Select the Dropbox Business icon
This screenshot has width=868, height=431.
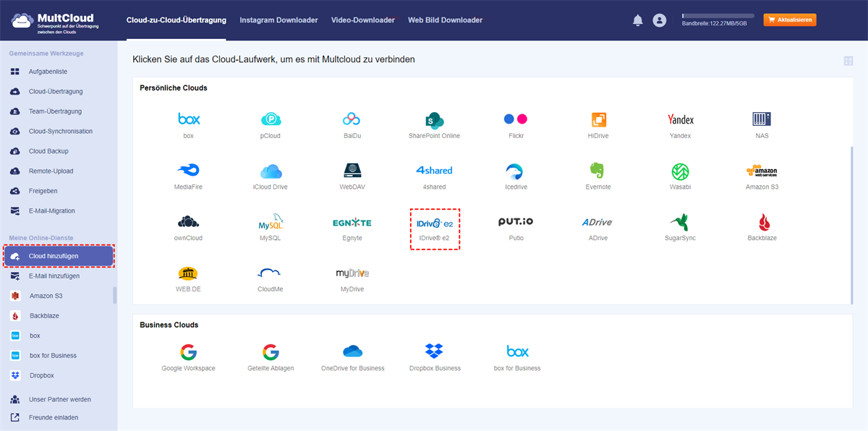tap(435, 351)
